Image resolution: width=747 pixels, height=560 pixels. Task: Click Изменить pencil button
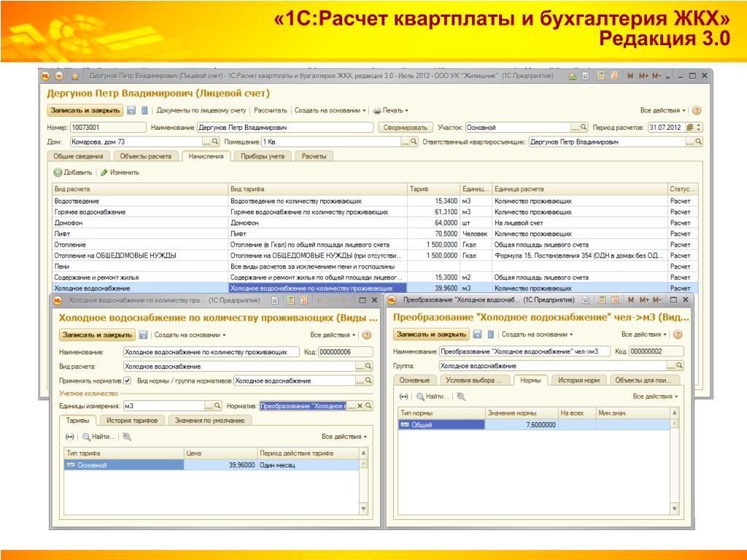coord(120,172)
